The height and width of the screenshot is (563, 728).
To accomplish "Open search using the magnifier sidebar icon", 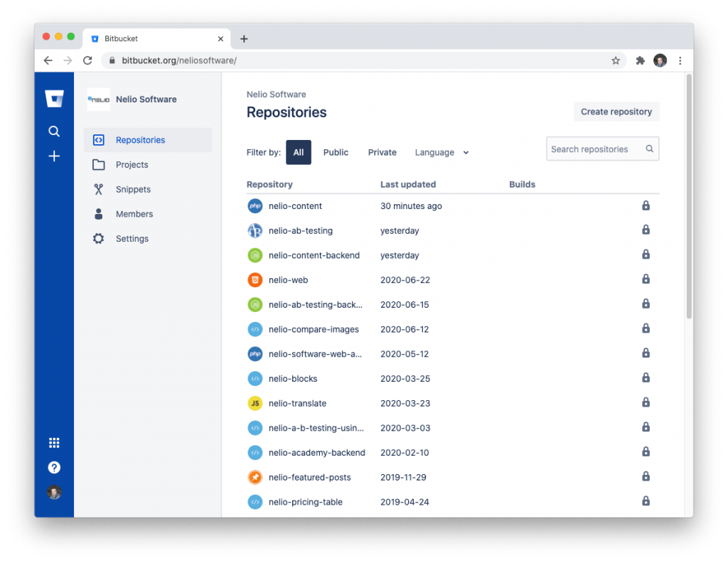I will pyautogui.click(x=54, y=131).
